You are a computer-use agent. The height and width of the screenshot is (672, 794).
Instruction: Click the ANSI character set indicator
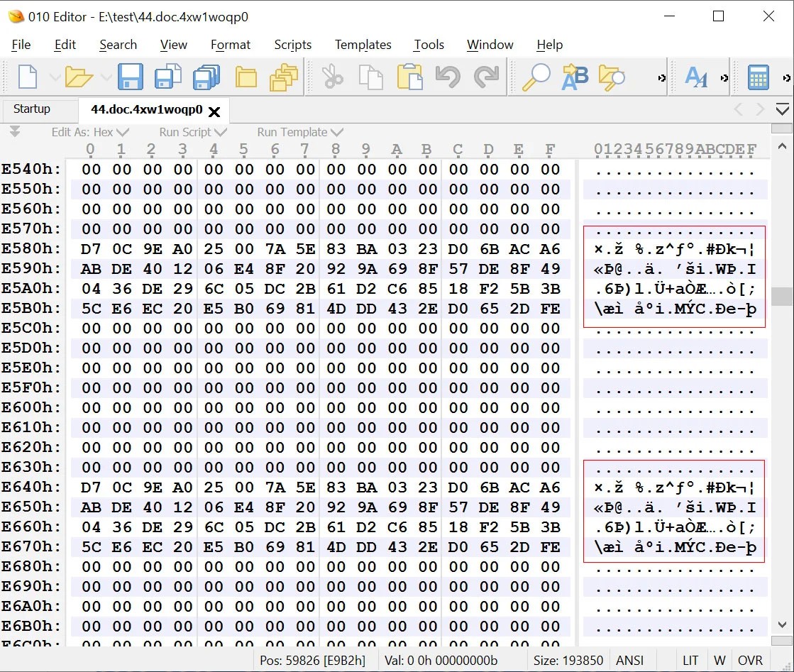click(629, 660)
